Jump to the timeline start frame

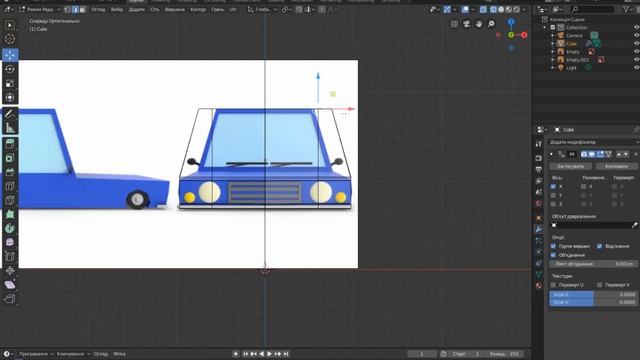245,354
